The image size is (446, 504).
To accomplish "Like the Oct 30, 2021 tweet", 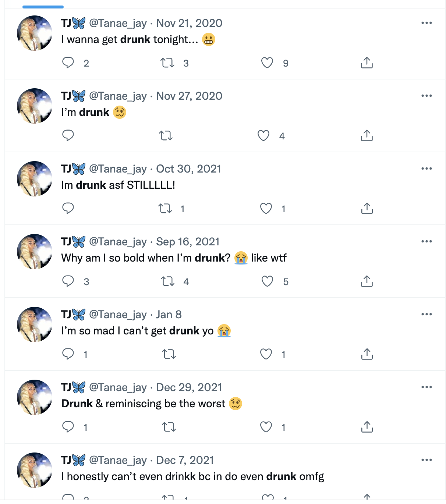I will tap(266, 209).
